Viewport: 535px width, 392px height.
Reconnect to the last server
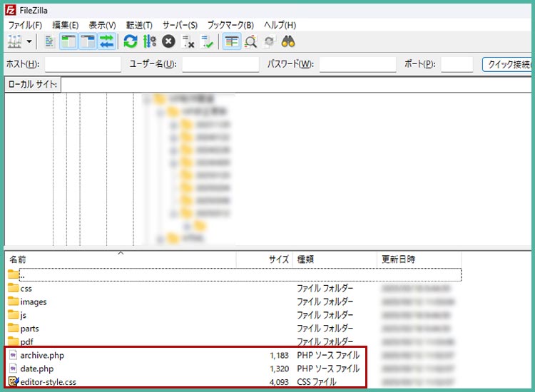tap(207, 41)
